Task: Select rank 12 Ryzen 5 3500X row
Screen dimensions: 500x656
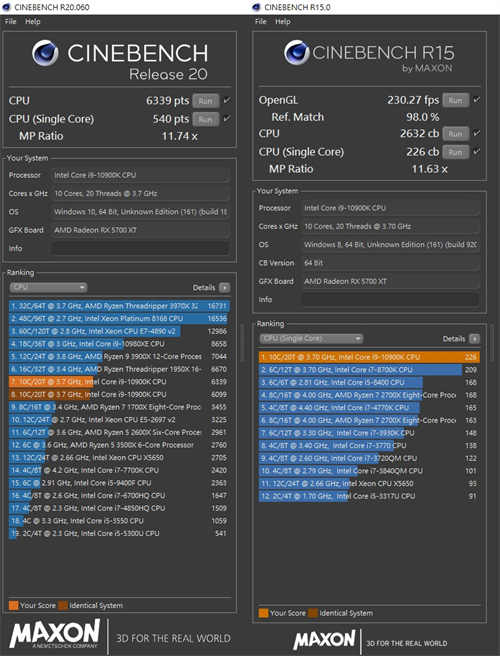Action: click(119, 445)
